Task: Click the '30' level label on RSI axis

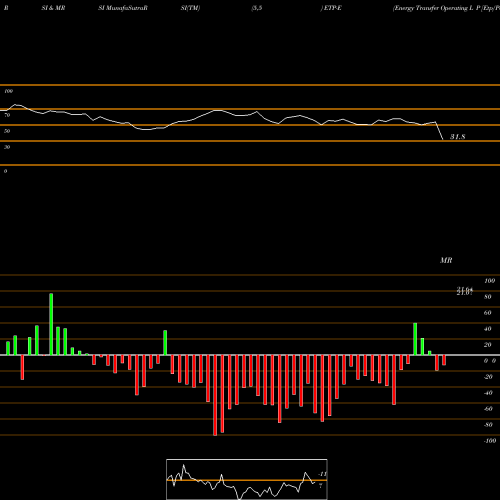Action: point(7,147)
